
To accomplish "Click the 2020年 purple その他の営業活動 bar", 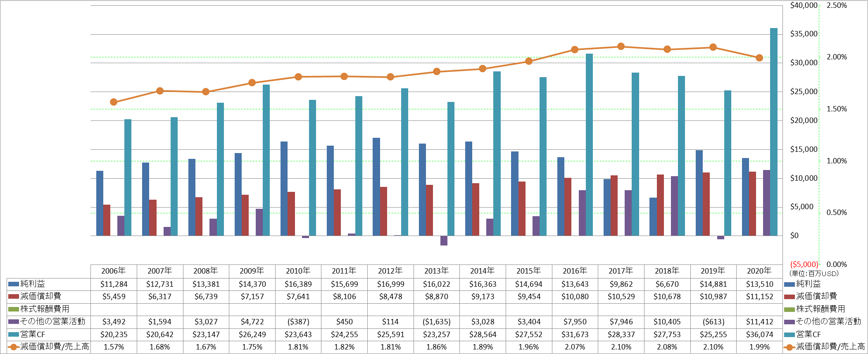I will 766,203.
